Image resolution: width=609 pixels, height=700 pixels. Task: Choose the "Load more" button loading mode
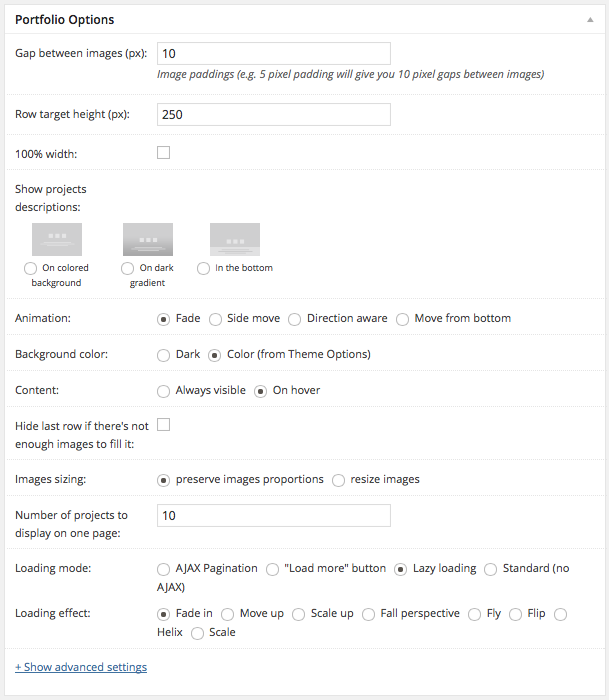272,569
